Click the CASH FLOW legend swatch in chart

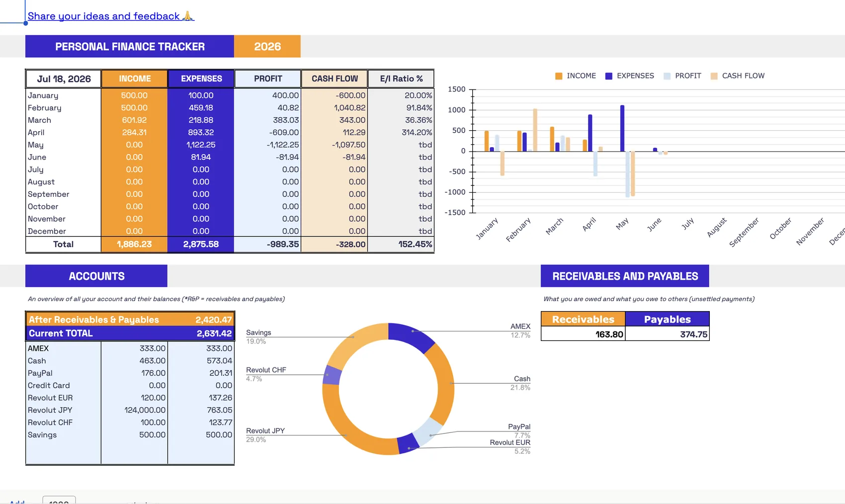(714, 76)
